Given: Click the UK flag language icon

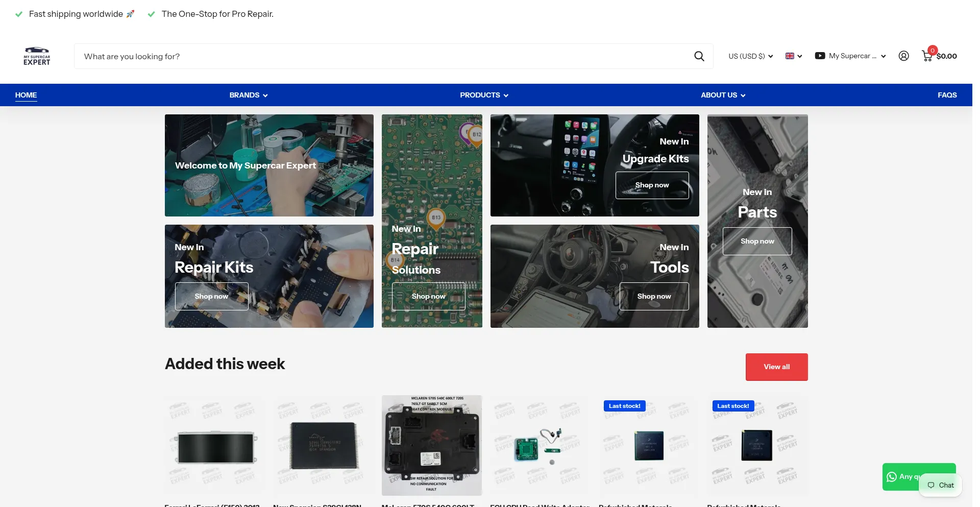Looking at the screenshot, I should pyautogui.click(x=790, y=56).
